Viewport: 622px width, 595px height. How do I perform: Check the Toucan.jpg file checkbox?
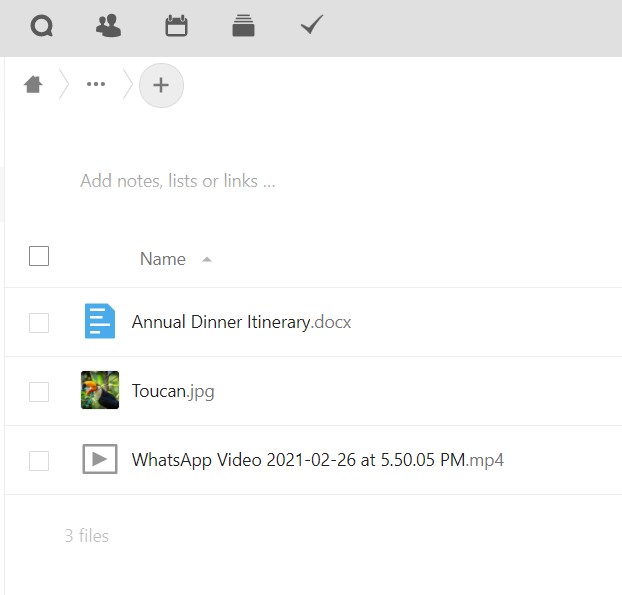point(39,391)
